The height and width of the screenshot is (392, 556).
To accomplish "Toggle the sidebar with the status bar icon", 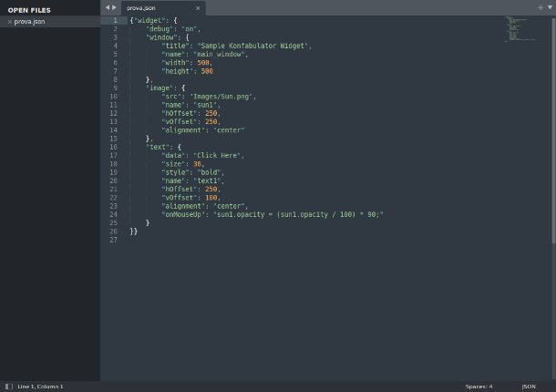I will [9, 387].
